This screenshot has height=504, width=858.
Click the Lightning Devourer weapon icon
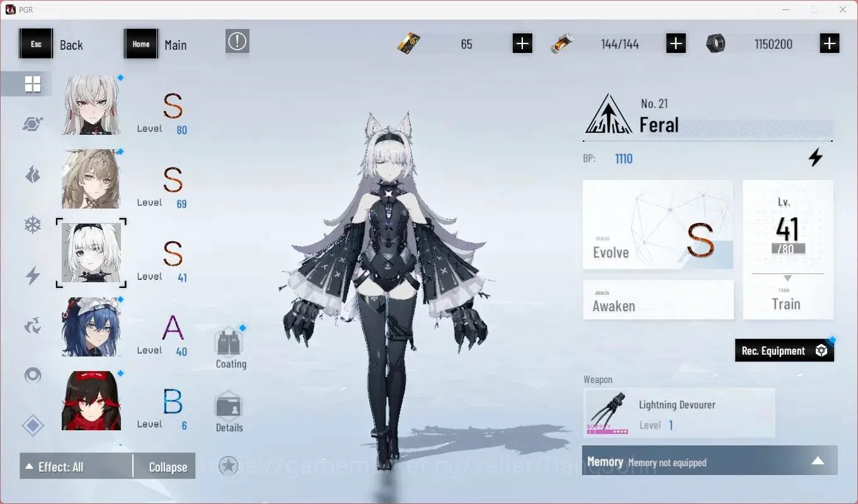point(608,412)
